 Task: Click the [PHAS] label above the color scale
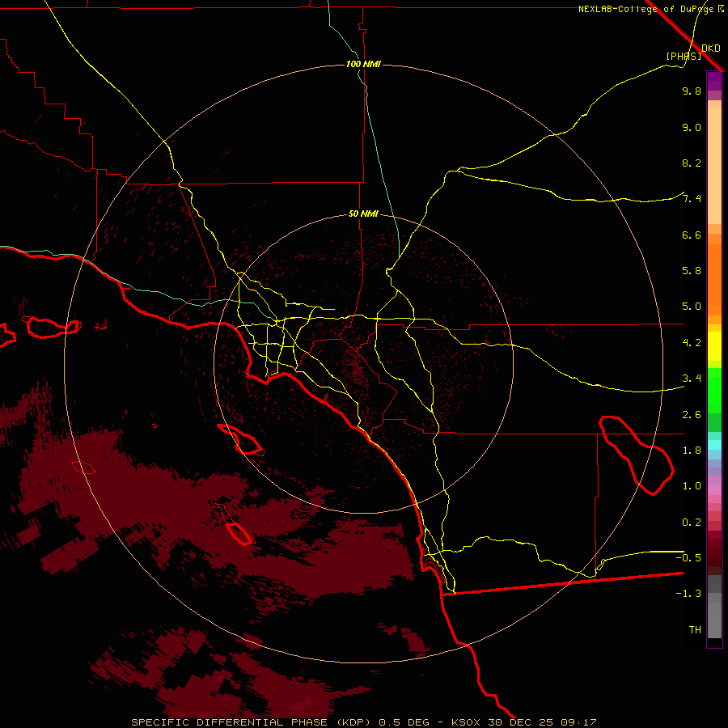tap(684, 56)
